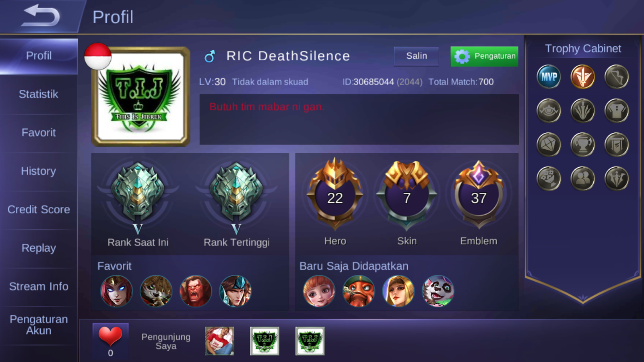The image size is (644, 362).
Task: Open Credit Score section
Action: (39, 210)
